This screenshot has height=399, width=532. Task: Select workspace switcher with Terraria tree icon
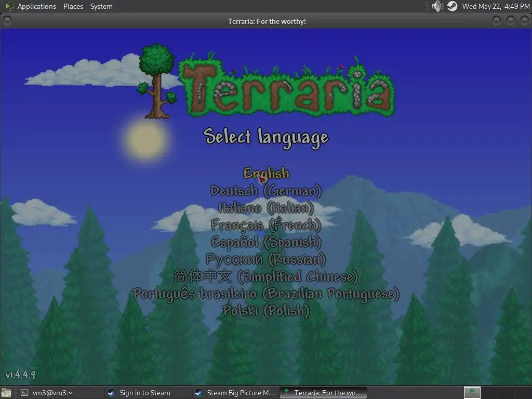472,393
